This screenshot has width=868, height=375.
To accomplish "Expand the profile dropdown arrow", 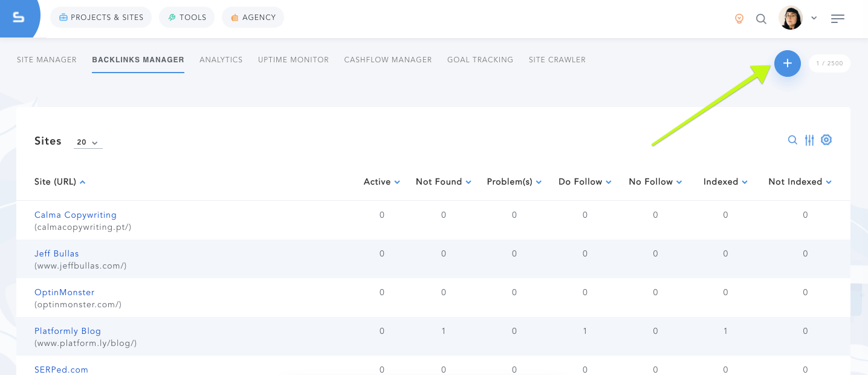I will pyautogui.click(x=814, y=18).
